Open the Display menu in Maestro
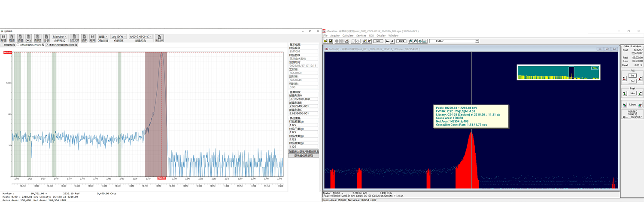Image resolution: width=644 pixels, height=215 pixels. (x=381, y=36)
